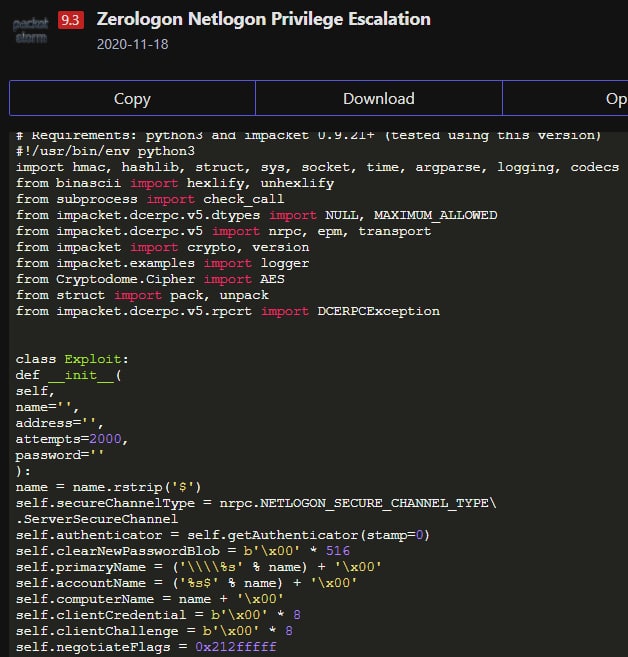Click the 'self.accountName' assignment line
628x657 pixels.
(186, 583)
